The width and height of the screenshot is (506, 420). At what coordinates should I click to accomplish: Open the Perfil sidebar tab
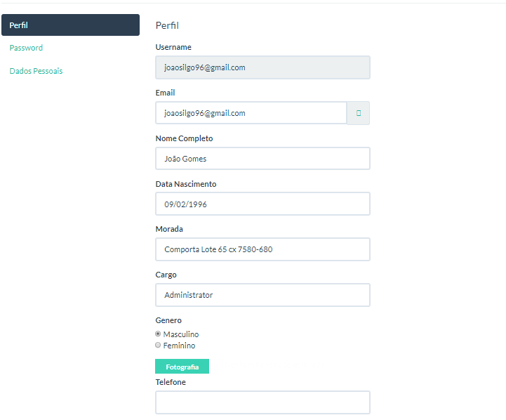tap(70, 25)
